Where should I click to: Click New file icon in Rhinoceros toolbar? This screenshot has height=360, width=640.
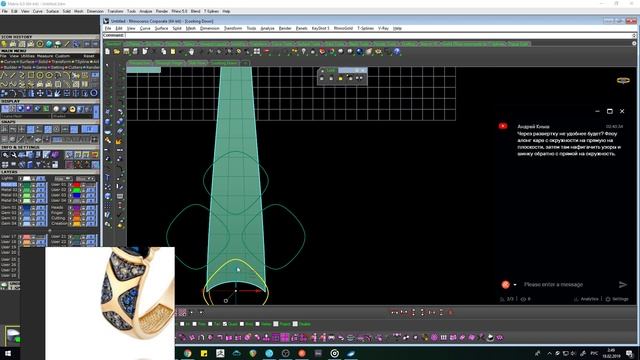point(107,51)
